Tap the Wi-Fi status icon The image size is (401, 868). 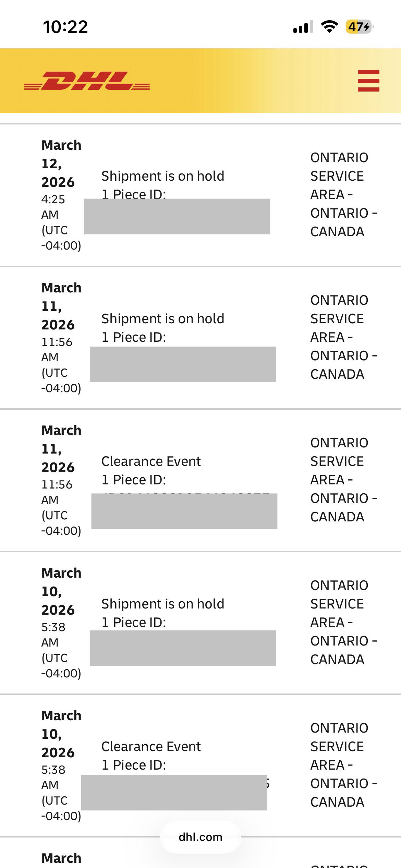coord(329,26)
